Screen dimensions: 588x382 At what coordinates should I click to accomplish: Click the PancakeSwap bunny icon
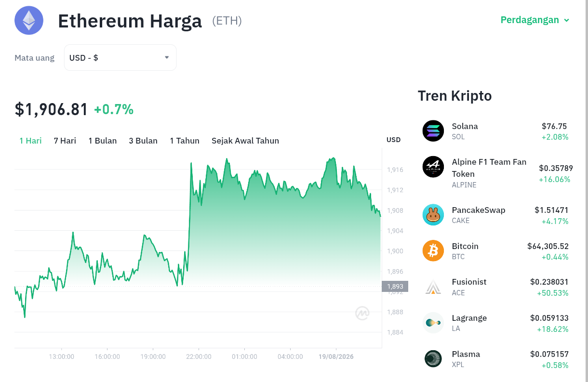(433, 215)
